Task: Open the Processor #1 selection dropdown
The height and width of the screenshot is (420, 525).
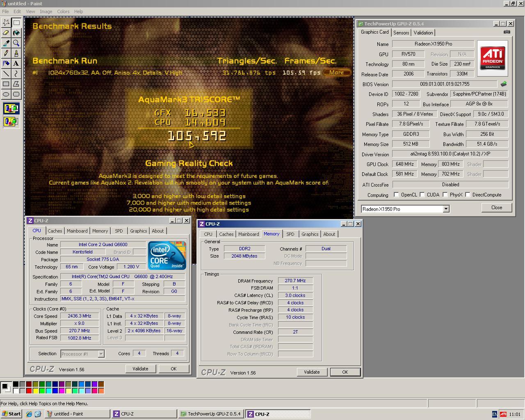Action: [101, 354]
